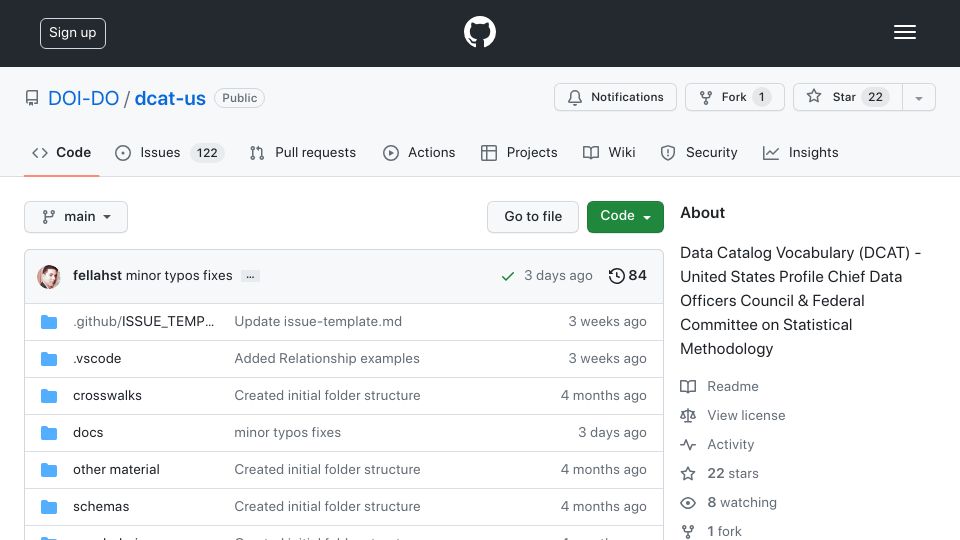Open the Projects tab
Viewport: 960px width, 540px height.
(519, 152)
